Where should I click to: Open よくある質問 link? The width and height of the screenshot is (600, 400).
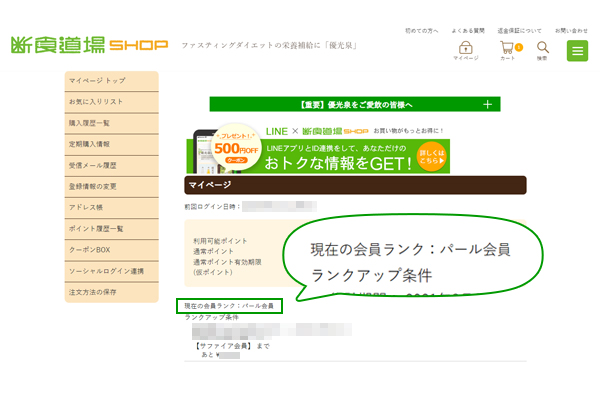[468, 31]
